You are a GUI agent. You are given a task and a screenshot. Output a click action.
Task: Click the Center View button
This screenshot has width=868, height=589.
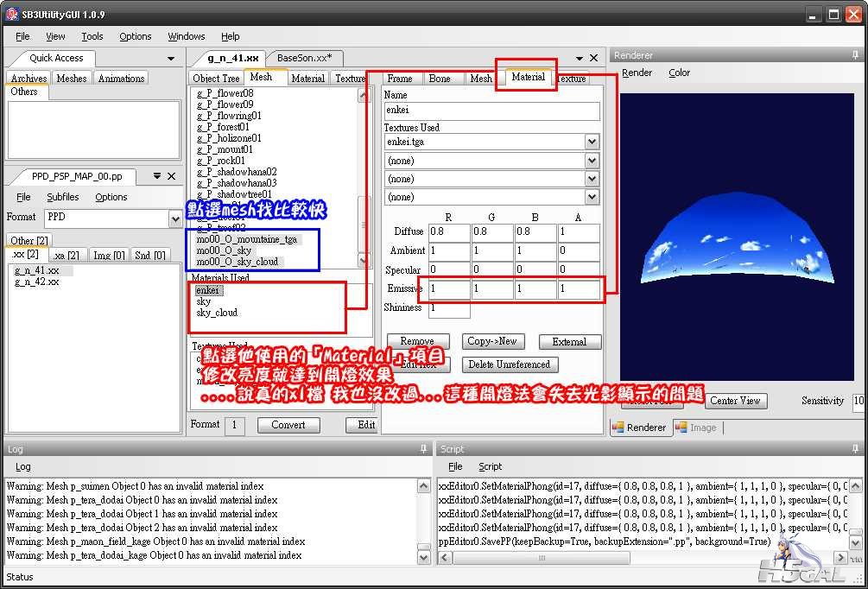tap(735, 401)
